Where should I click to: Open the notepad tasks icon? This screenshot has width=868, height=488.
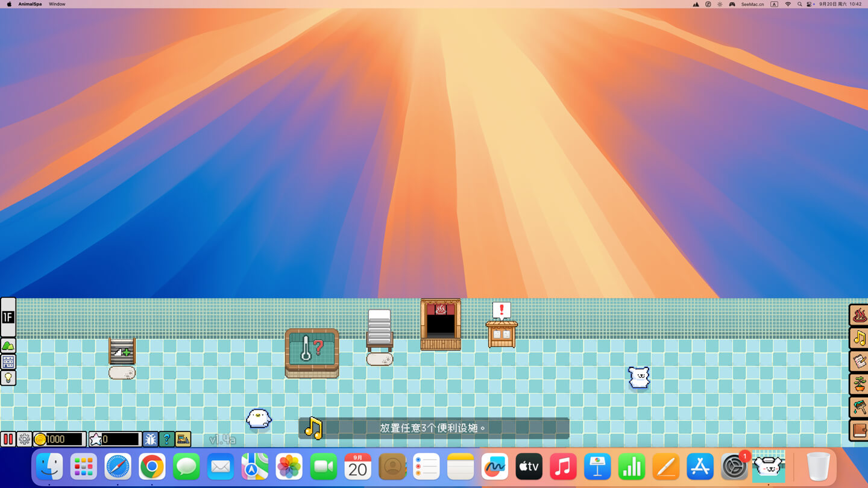(x=859, y=361)
